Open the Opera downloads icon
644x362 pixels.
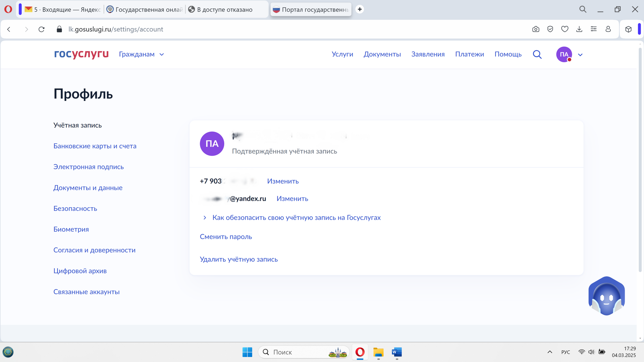tap(579, 29)
